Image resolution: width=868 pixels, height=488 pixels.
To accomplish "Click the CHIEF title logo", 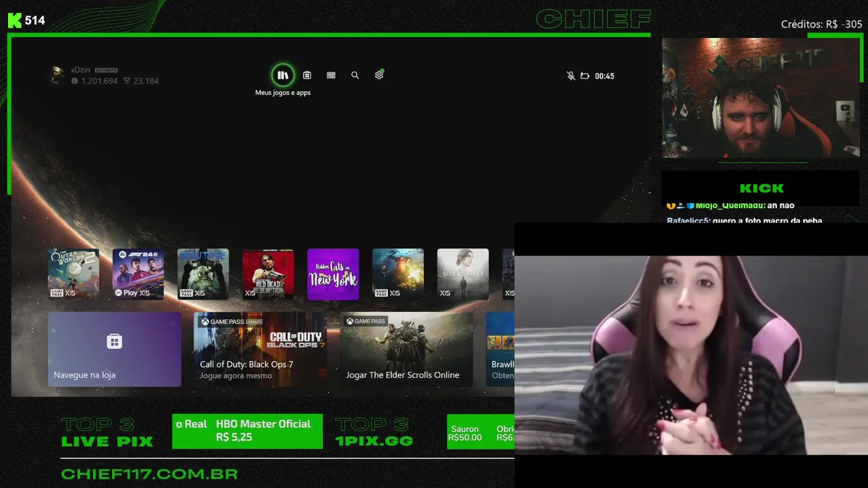I will pos(593,19).
